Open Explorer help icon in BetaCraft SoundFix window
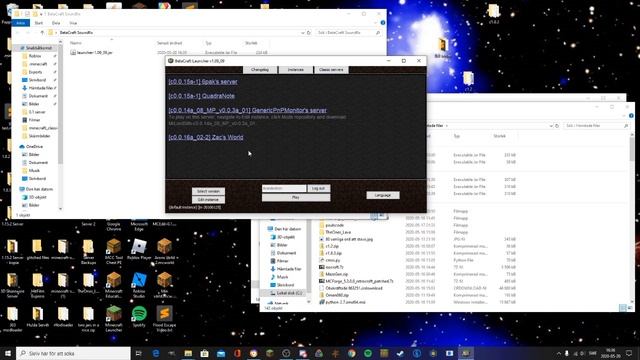This screenshot has height=360, width=640. 383,23
